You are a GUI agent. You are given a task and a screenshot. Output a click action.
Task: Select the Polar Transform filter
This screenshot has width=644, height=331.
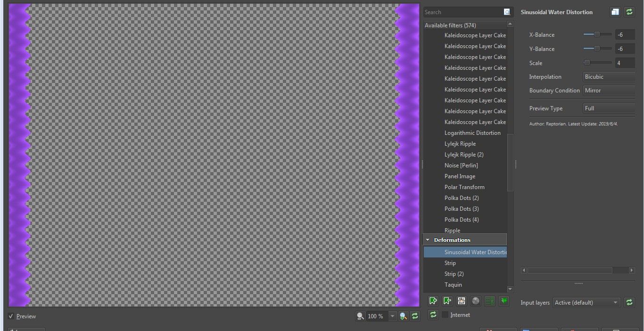[465, 187]
